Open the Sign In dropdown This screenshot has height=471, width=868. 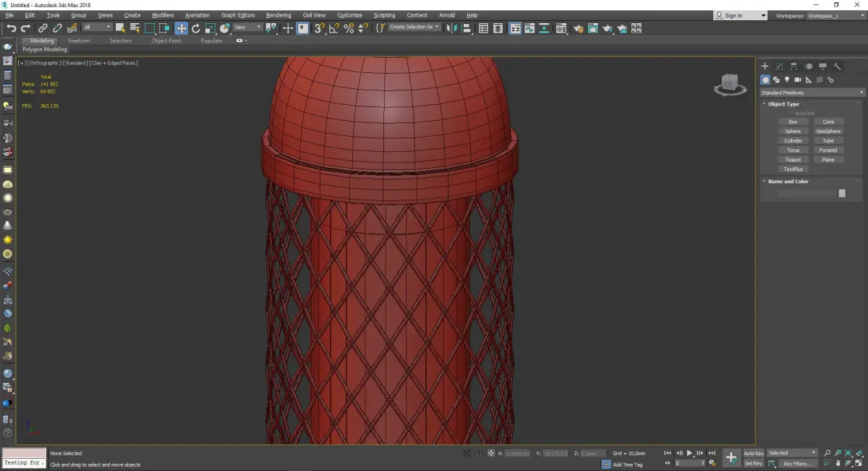pyautogui.click(x=741, y=15)
